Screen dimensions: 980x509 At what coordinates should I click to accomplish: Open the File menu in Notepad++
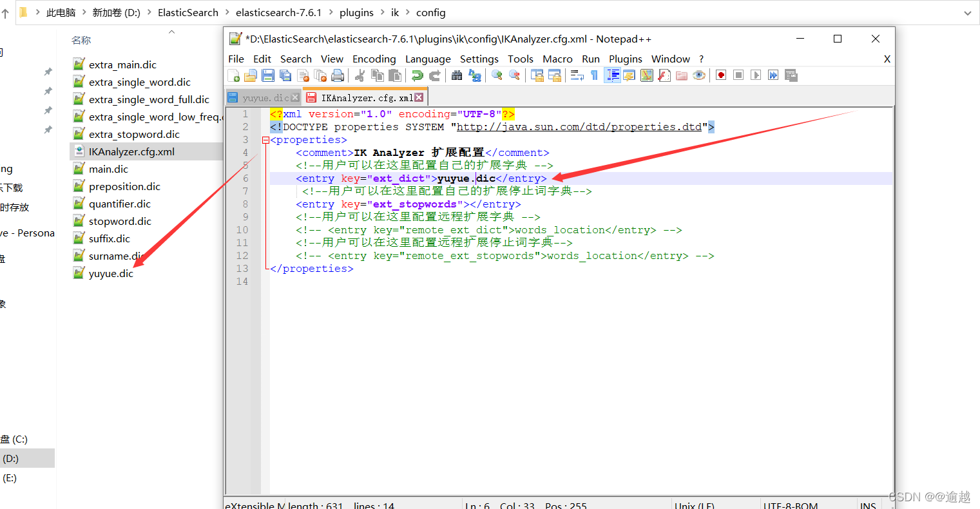coord(236,59)
